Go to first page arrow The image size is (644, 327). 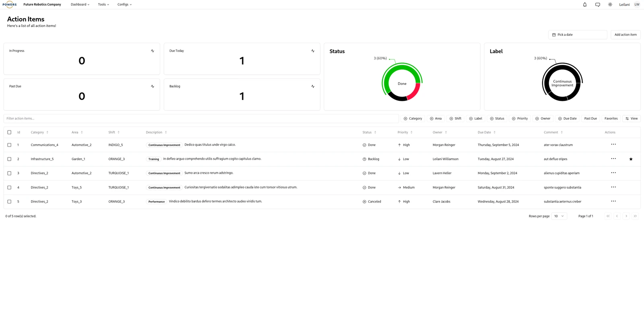coord(608,216)
